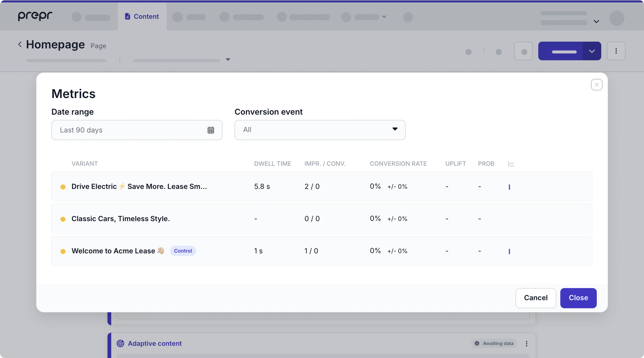Open the calendar icon in the Date range field

211,130
